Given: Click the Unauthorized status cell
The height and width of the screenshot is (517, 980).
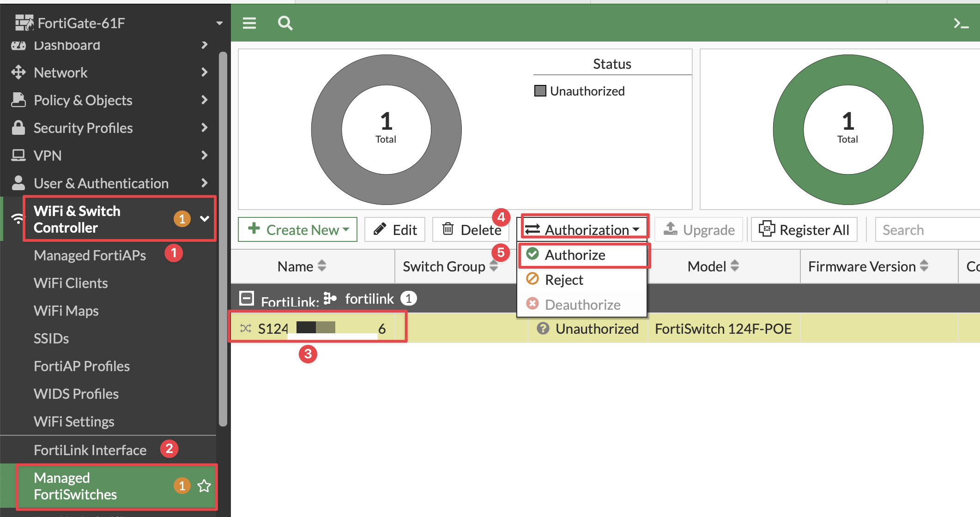Looking at the screenshot, I should [587, 329].
